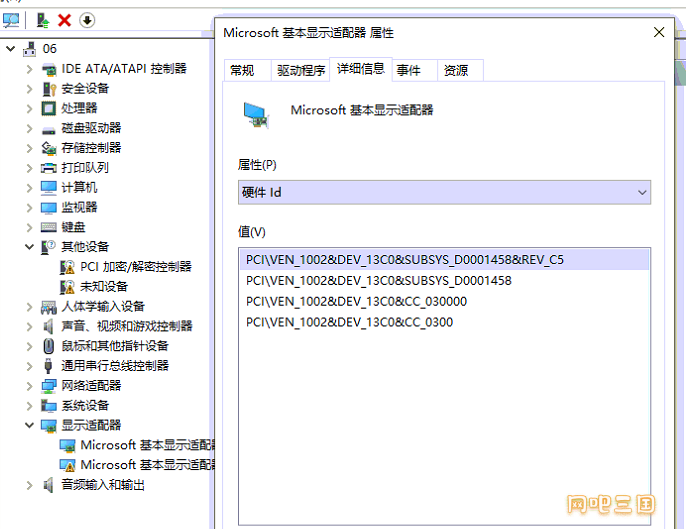Select the hardware ID ending in REV_C5
The width and height of the screenshot is (686, 529).
pos(444,259)
